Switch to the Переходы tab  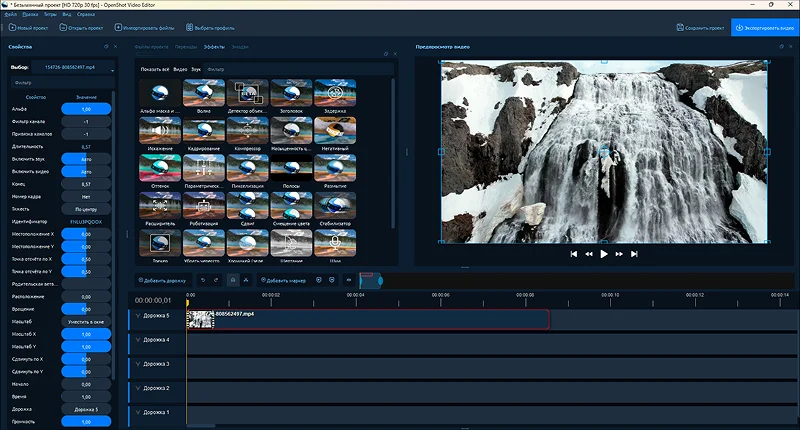[186, 47]
